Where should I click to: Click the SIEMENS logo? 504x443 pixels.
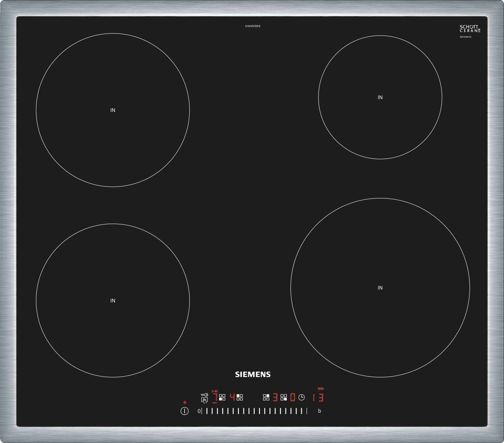[253, 374]
